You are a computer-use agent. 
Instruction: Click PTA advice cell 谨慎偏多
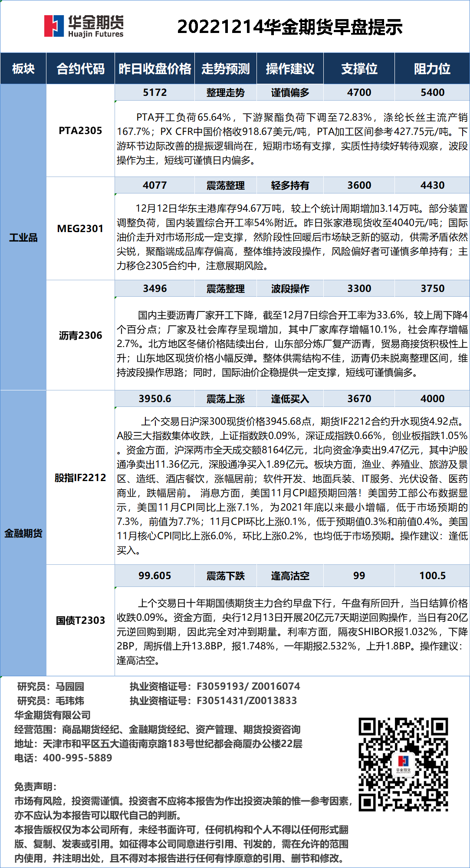coord(290,92)
